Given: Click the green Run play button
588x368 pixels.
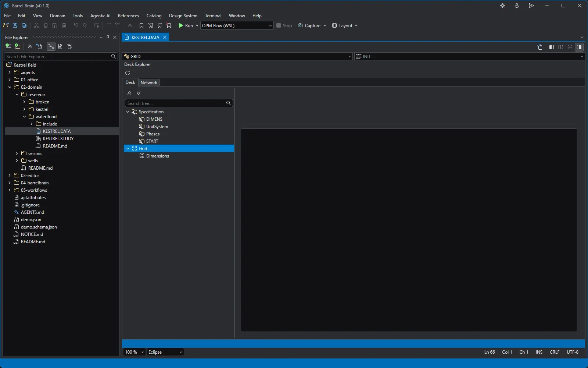Looking at the screenshot, I should pyautogui.click(x=181, y=25).
